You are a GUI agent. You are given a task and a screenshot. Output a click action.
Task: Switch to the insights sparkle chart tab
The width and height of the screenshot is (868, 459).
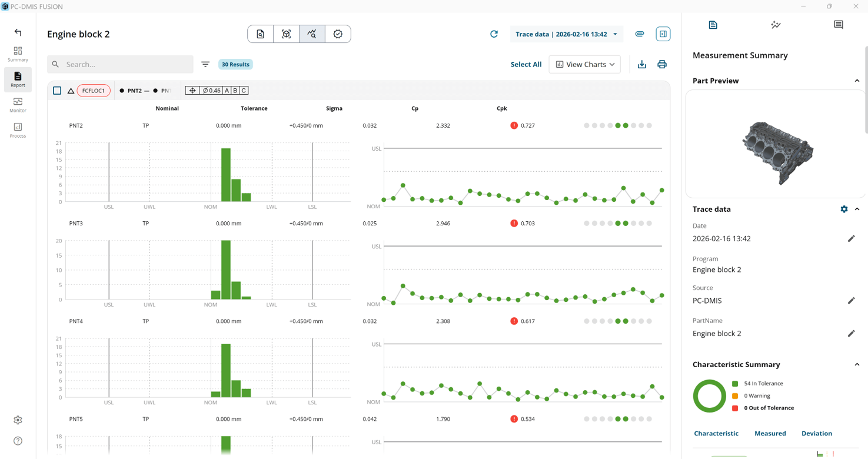tap(776, 25)
